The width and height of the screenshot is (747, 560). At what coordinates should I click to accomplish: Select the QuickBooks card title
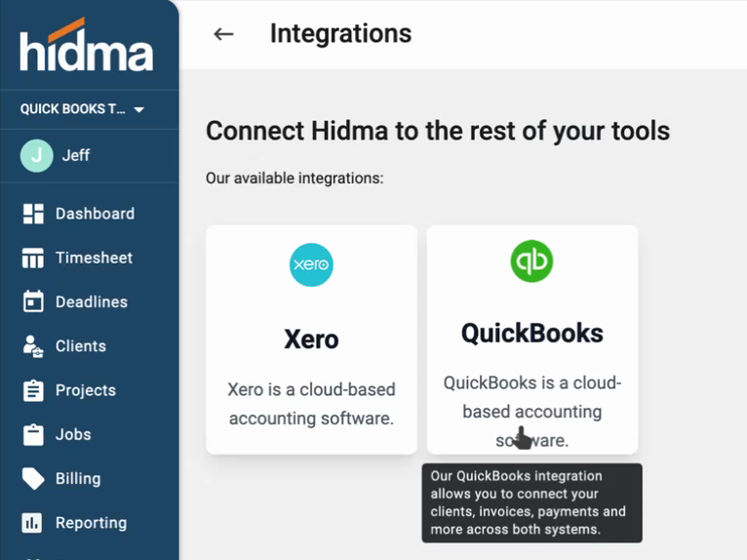pyautogui.click(x=532, y=333)
